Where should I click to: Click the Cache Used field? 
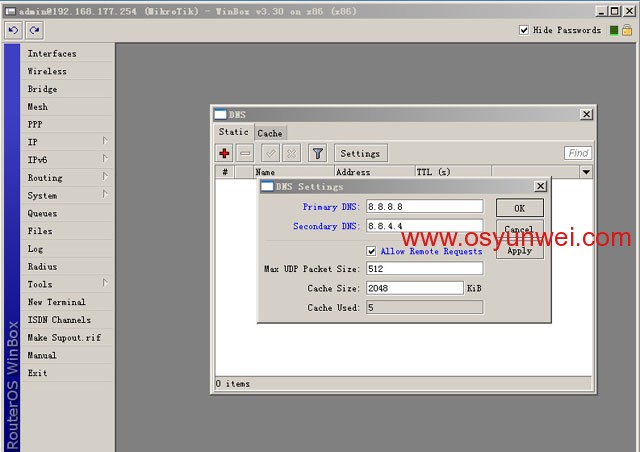tap(424, 307)
